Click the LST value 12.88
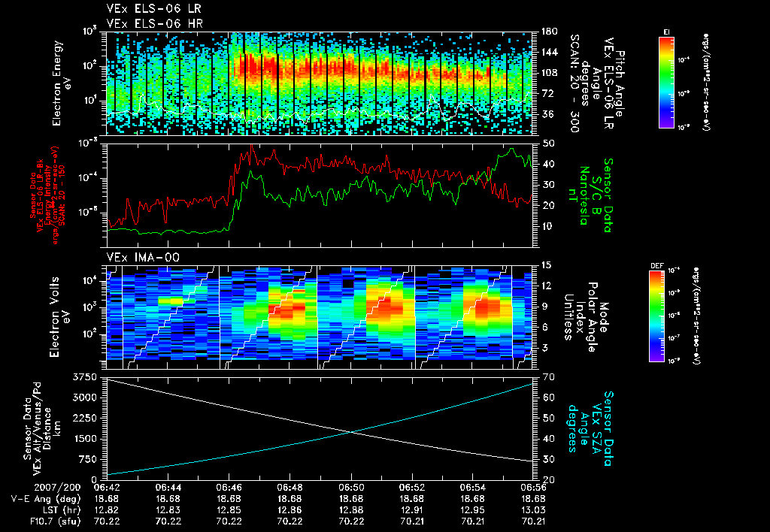This screenshot has width=770, height=532. tap(351, 510)
